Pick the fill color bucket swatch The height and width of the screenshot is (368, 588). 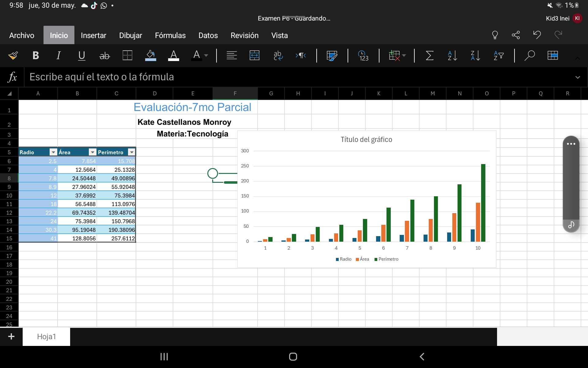[x=150, y=56]
